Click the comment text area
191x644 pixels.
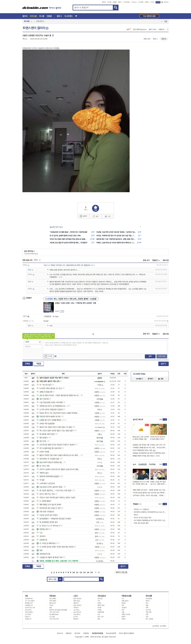click(x=105, y=347)
